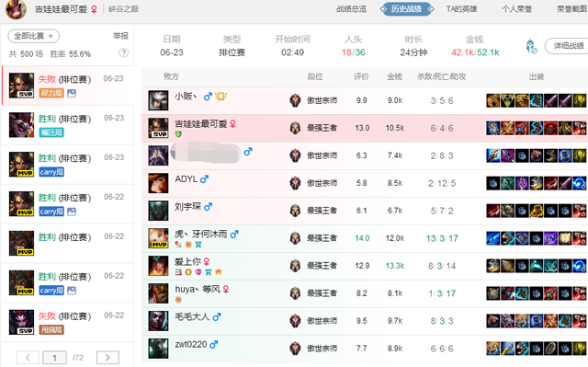The width and height of the screenshot is (588, 367).
Task: Click the screenshot icon on 06-23 失败 match
Action: coord(72,94)
